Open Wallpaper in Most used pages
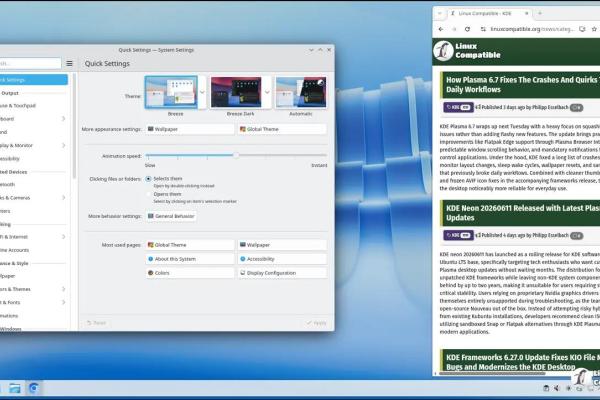The height and width of the screenshot is (400, 600). pos(282,245)
